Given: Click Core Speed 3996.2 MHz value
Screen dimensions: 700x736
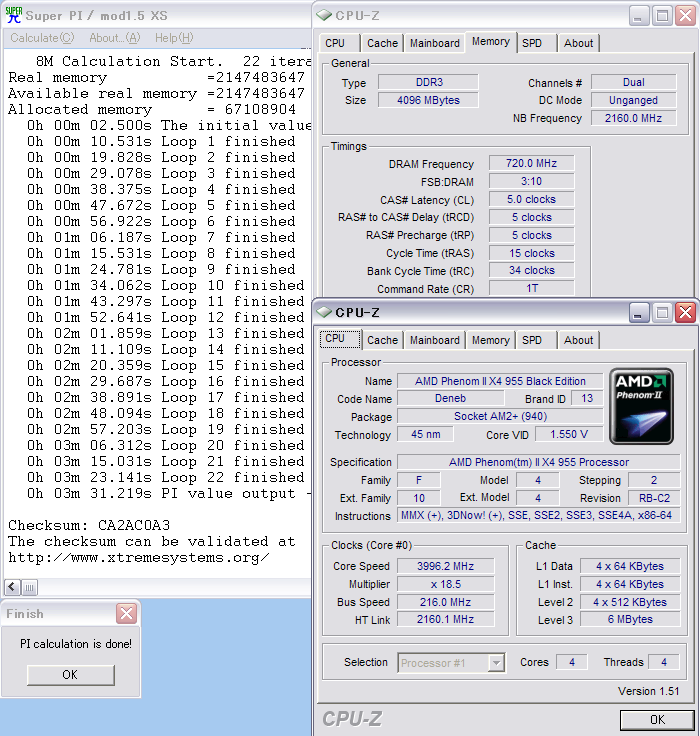Looking at the screenshot, I should (446, 566).
